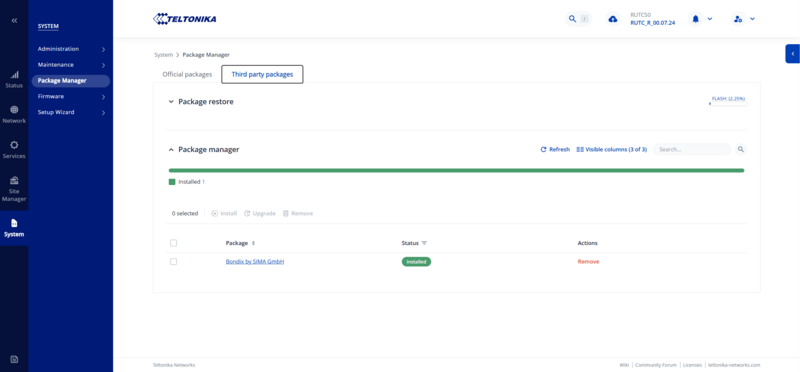Click the Teltonika logo
Screen dimensions: 800x372
(185, 19)
